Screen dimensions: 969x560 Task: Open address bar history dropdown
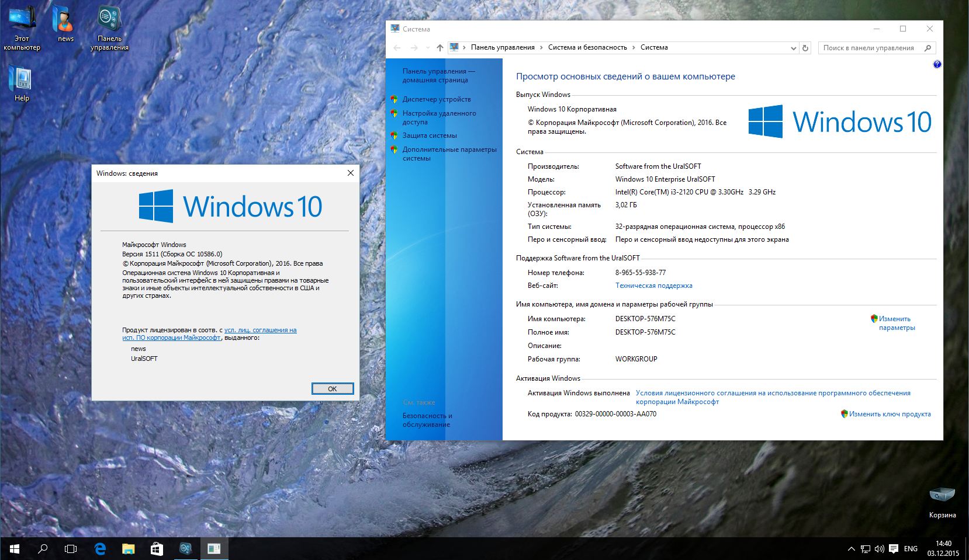pos(793,48)
